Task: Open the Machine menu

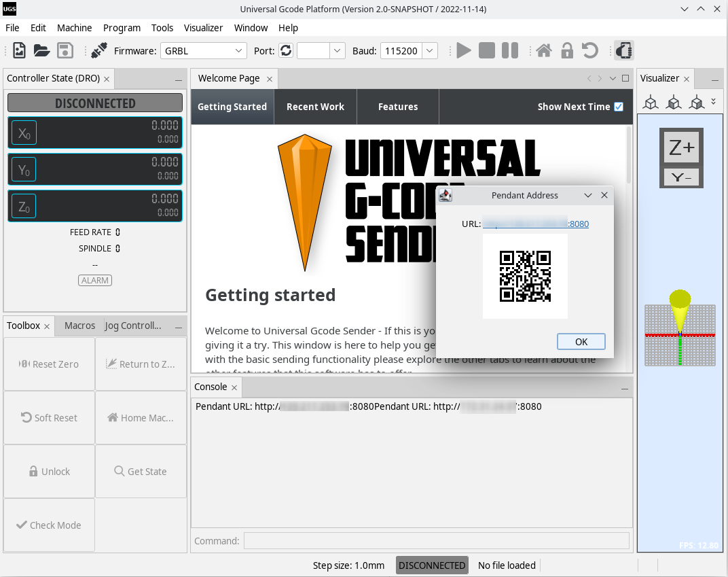Action: [74, 28]
